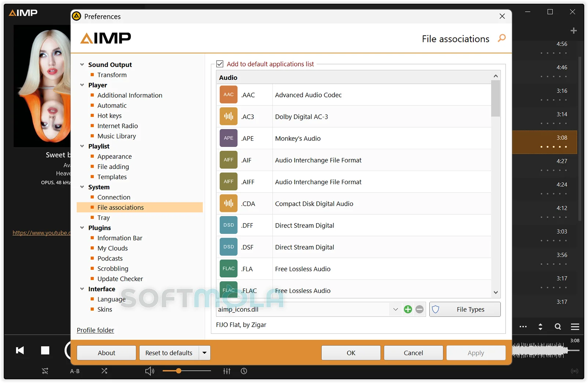Select the AAC file type icon
Image resolution: width=588 pixels, height=383 pixels.
tap(229, 95)
